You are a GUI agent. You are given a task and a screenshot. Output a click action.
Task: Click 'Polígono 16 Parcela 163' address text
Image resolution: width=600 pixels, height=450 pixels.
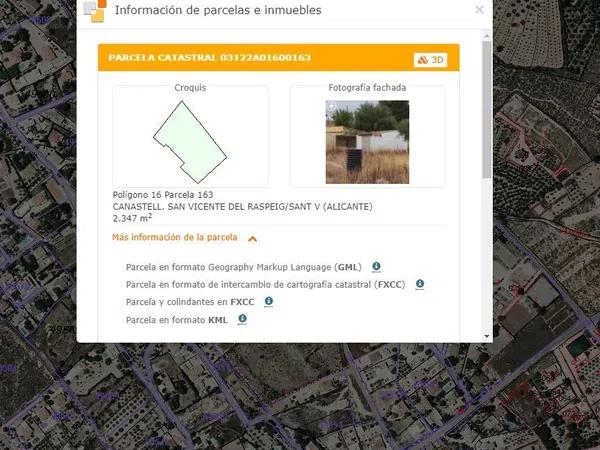click(x=162, y=194)
